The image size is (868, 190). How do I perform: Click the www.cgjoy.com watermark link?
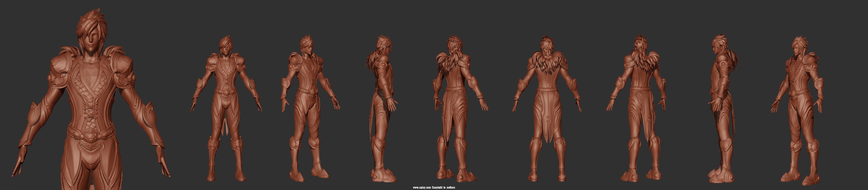421,188
